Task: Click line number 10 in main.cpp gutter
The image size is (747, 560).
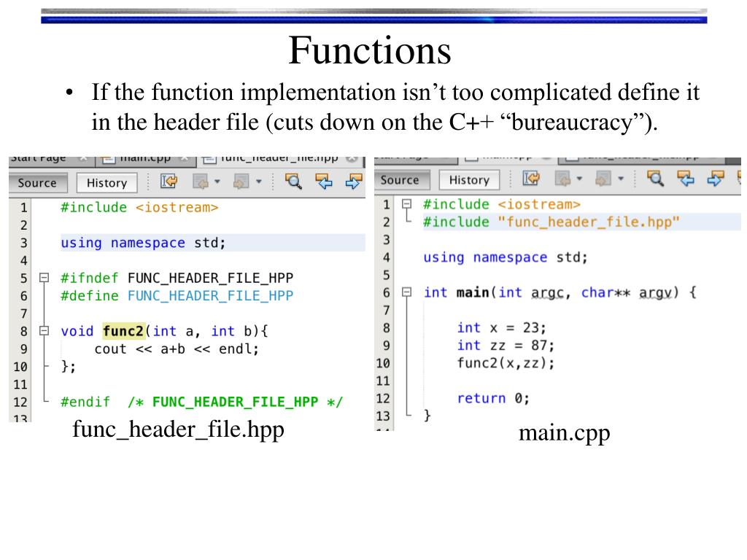Action: [383, 363]
